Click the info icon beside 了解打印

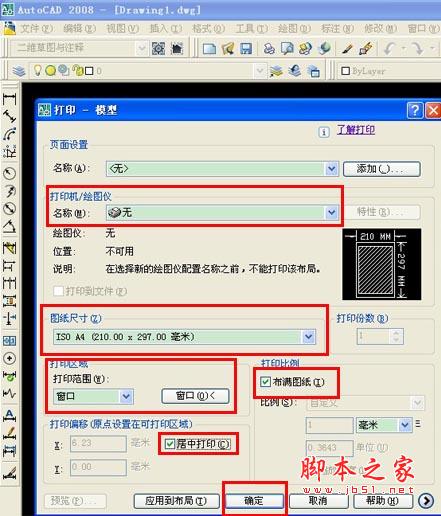324,132
